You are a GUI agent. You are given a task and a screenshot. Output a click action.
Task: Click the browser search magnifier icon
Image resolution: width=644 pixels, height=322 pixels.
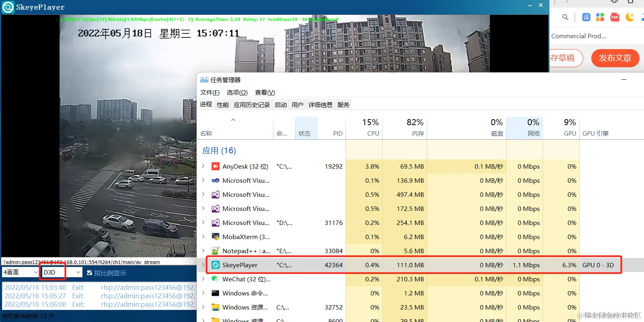(565, 17)
